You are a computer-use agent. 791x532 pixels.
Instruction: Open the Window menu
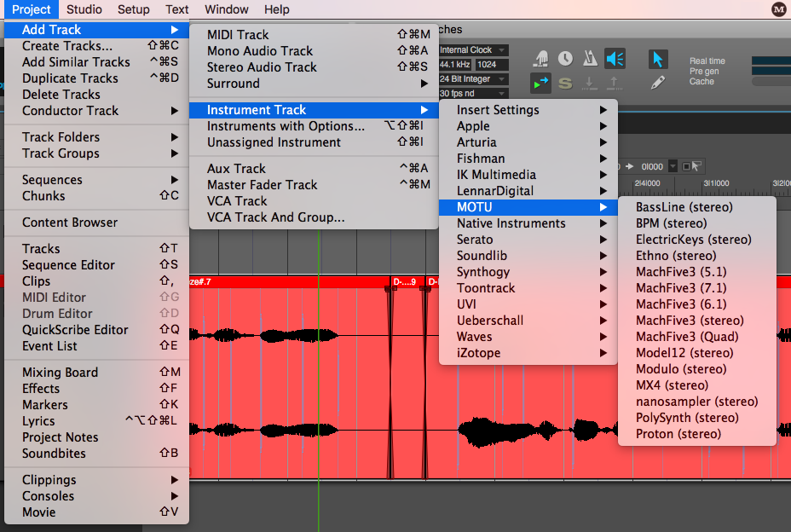[x=227, y=9]
